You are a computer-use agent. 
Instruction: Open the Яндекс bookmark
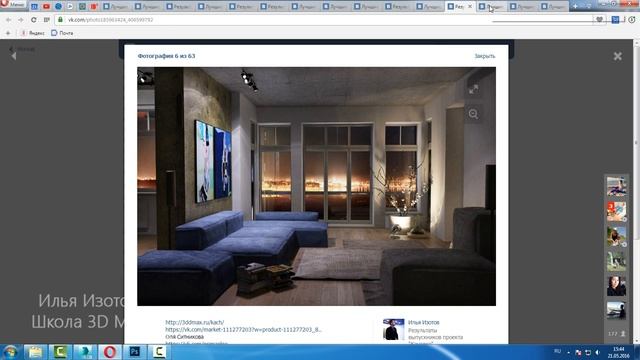tap(33, 33)
